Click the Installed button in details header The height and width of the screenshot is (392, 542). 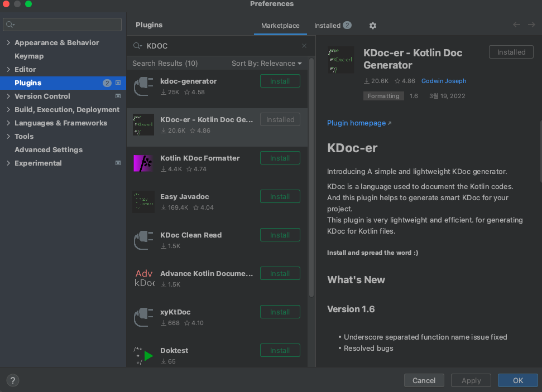511,52
